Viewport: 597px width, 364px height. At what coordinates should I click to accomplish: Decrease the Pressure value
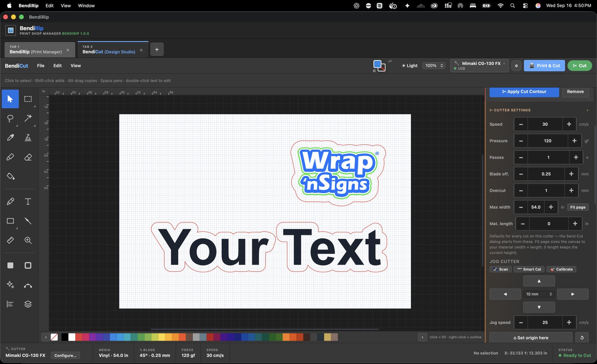point(521,141)
